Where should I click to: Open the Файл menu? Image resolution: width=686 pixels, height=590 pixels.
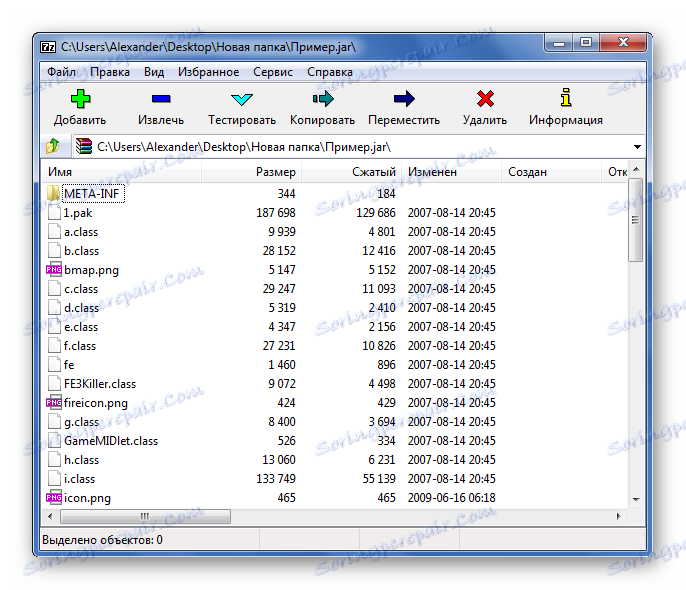point(62,72)
